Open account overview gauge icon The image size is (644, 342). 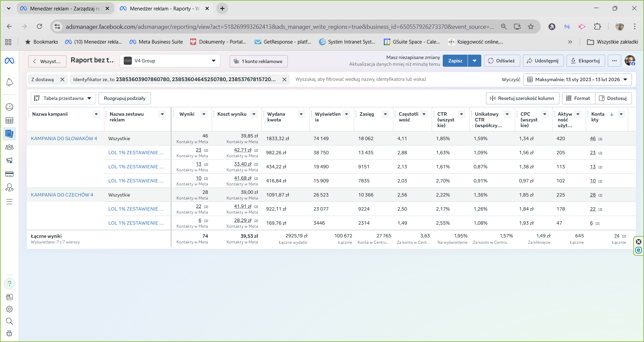click(x=9, y=107)
